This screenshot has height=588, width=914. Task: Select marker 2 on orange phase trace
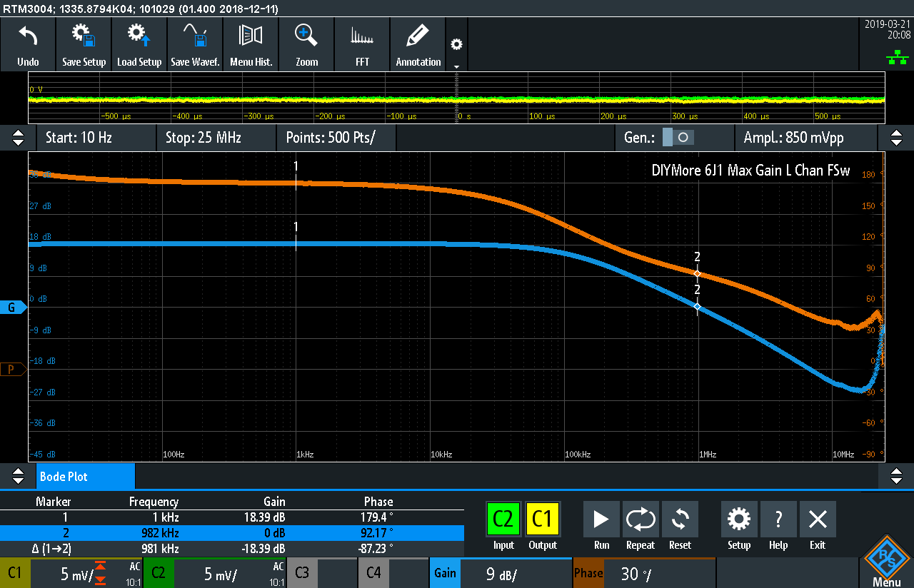click(698, 273)
